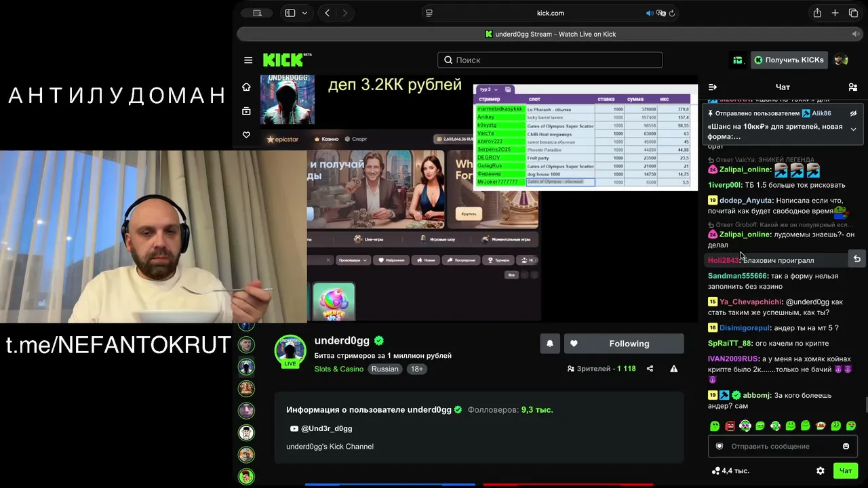Click the 4,4 тыс. points balance

[x=730, y=470]
